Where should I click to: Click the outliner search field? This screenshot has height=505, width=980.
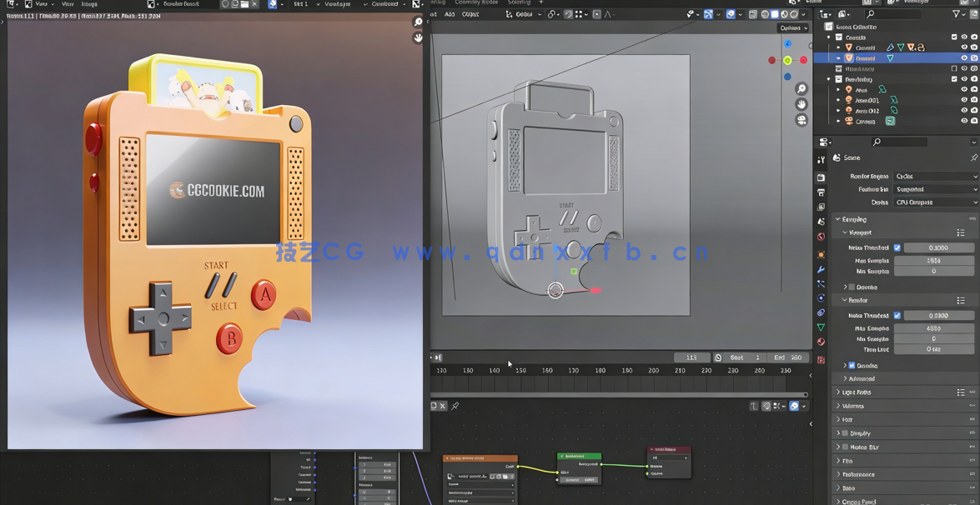tap(893, 13)
